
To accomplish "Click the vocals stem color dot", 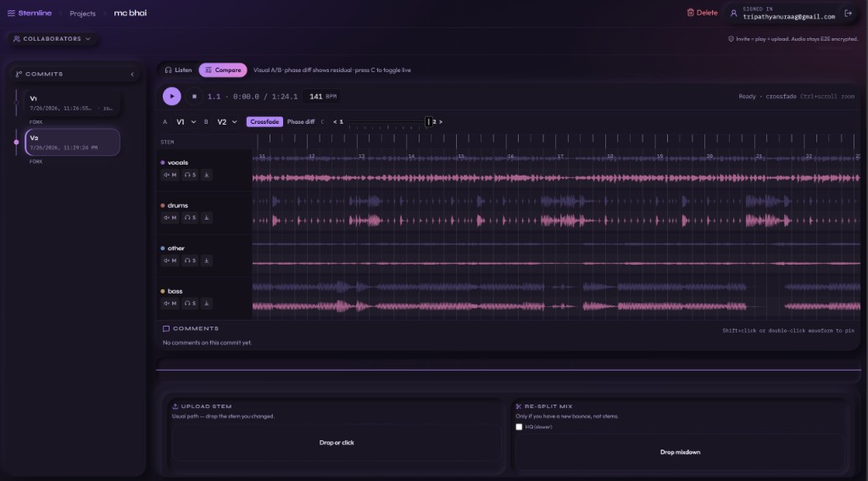I will pyautogui.click(x=162, y=162).
